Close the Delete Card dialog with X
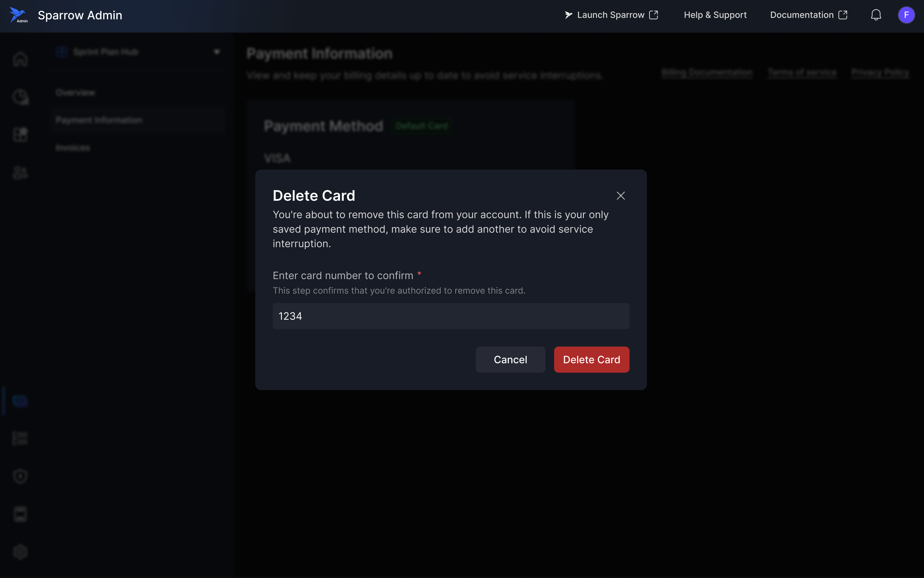 (620, 196)
